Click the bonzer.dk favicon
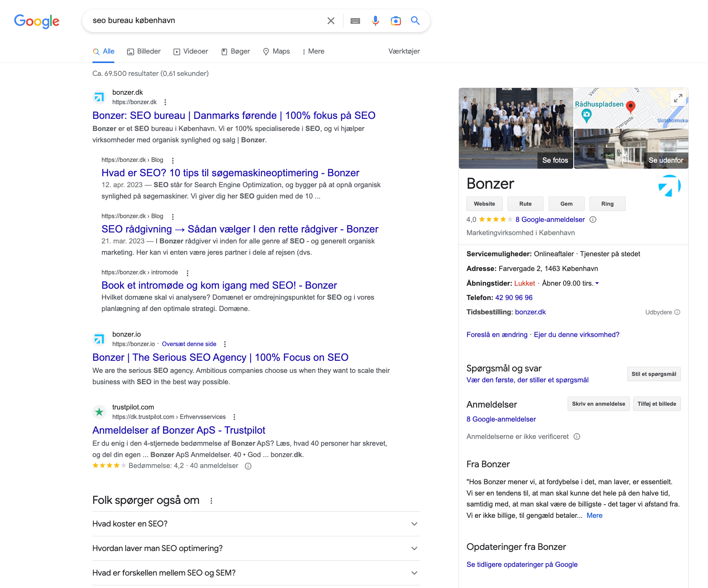 pos(99,97)
